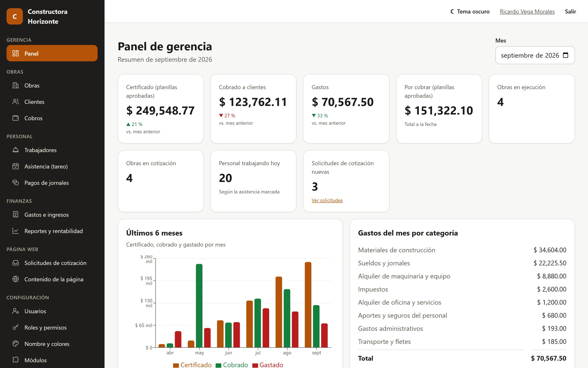Open Reportes y rentabilidad page
Viewport: 588px width, 368px height.
tap(52, 231)
